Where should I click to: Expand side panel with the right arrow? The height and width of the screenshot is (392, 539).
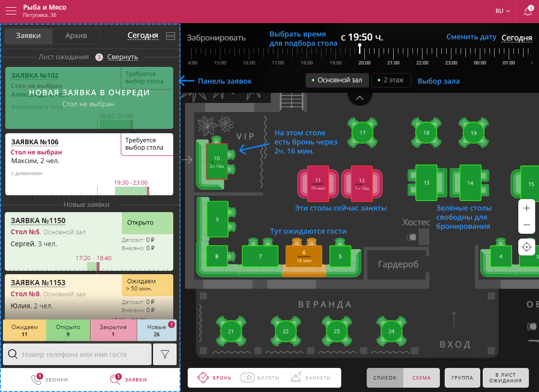pyautogui.click(x=186, y=159)
